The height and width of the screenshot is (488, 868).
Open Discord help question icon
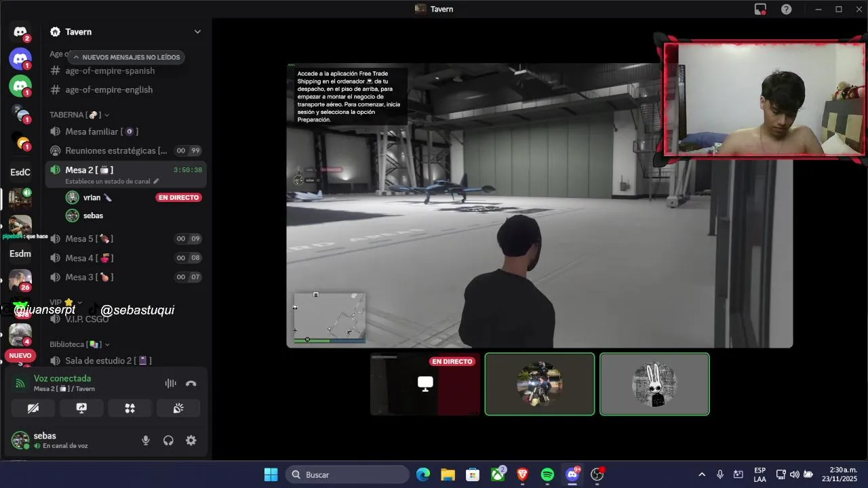786,9
